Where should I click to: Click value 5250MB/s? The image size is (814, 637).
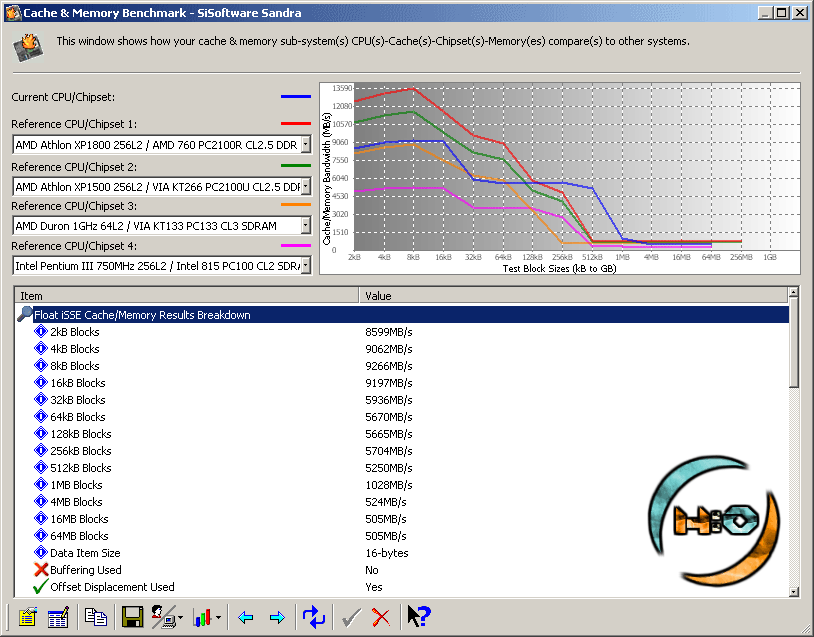pos(389,468)
